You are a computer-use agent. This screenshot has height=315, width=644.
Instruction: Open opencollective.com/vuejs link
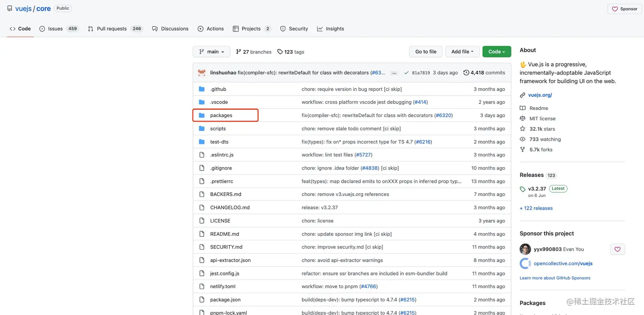563,263
